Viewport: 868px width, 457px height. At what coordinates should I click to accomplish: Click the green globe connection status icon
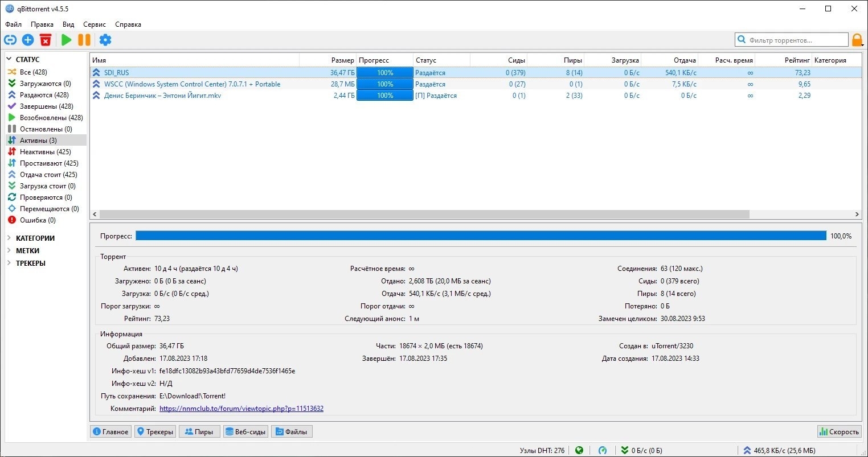[579, 450]
